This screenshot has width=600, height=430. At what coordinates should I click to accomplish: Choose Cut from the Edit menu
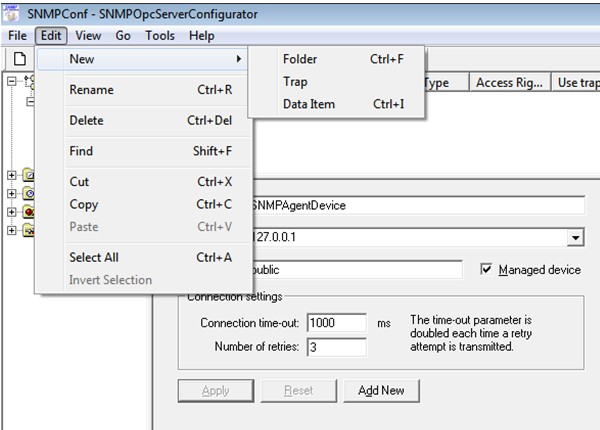[144, 181]
